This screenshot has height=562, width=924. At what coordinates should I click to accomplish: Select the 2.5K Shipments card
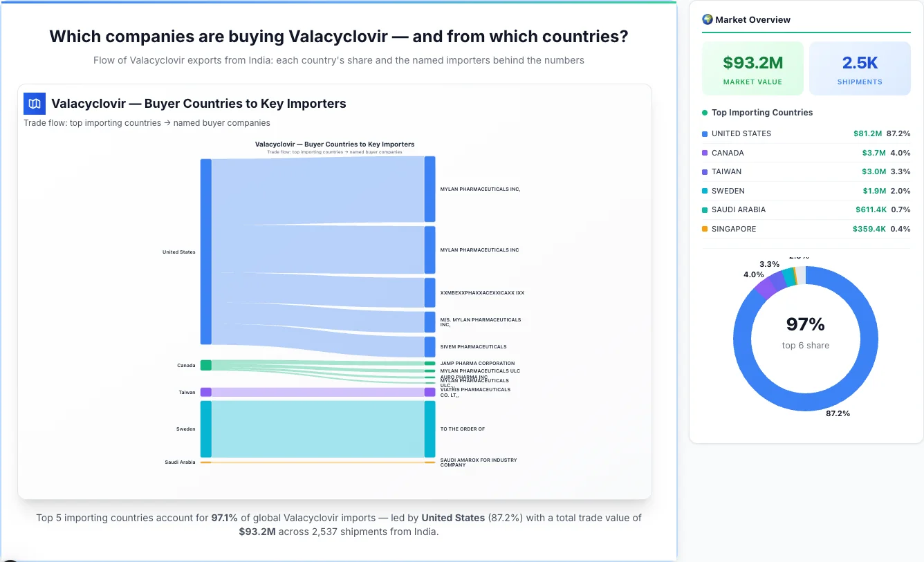860,68
